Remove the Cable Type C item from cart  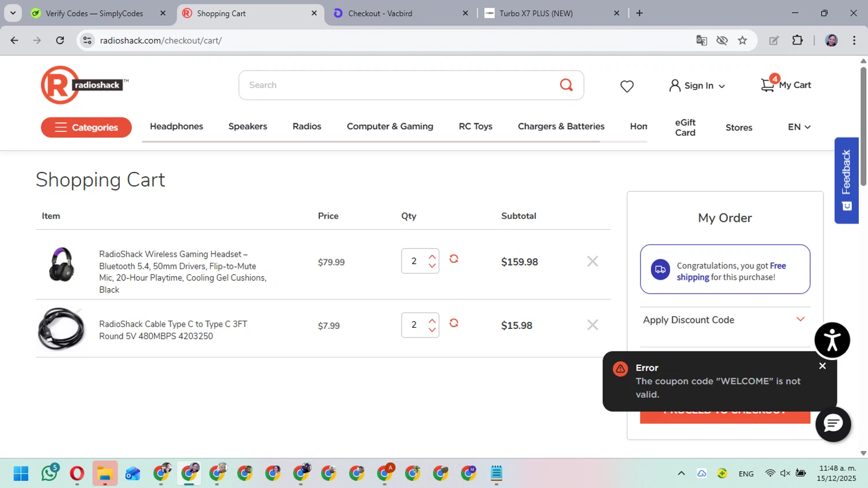click(x=593, y=325)
